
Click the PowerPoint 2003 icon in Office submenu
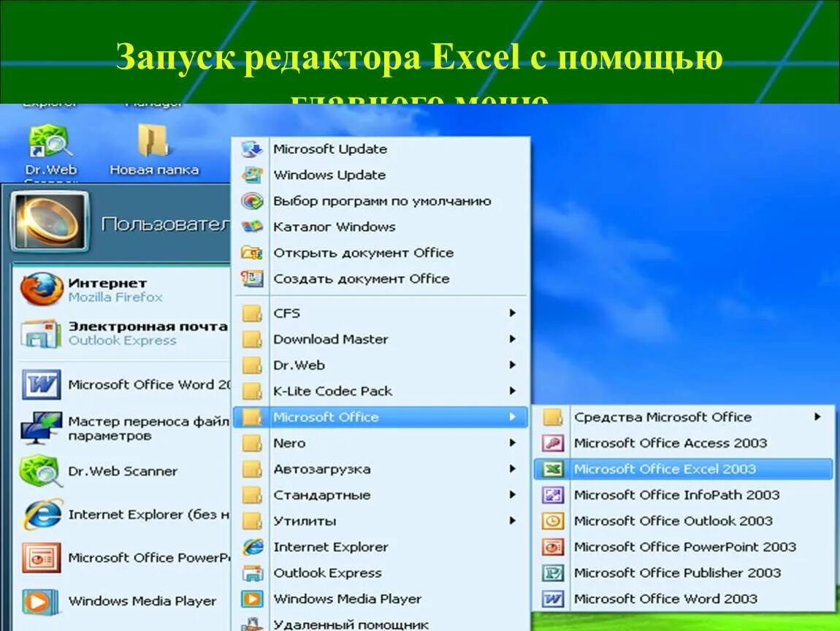click(552, 547)
